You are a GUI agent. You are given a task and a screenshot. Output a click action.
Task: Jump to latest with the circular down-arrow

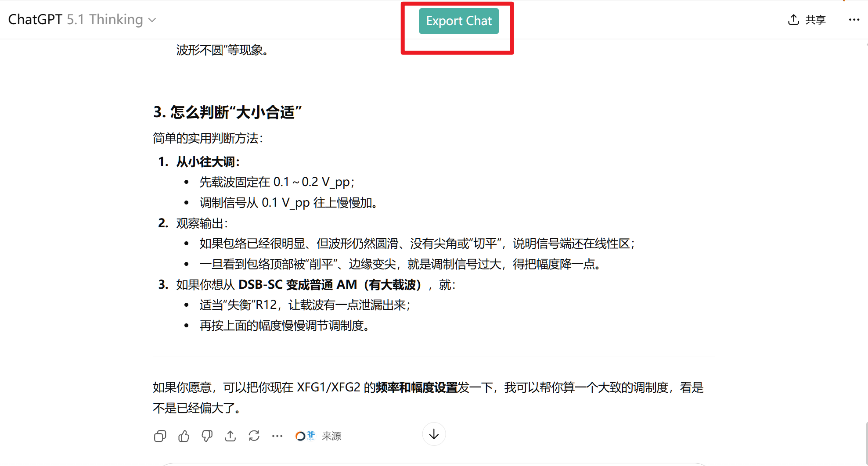tap(434, 434)
